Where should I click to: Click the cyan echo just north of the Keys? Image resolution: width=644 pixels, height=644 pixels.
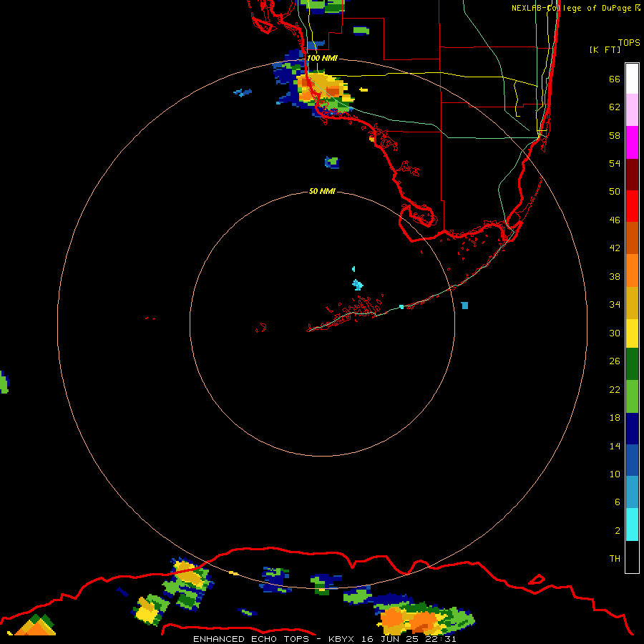pyautogui.click(x=358, y=285)
